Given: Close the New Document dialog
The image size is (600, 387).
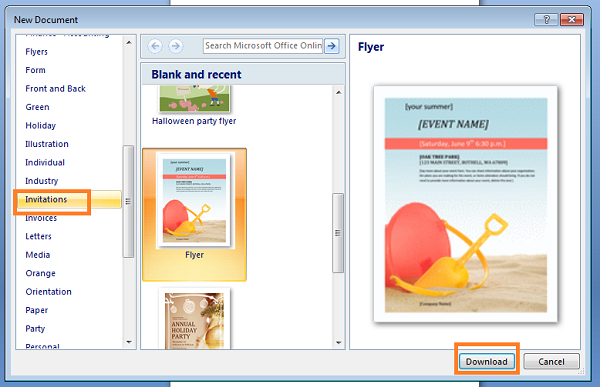Looking at the screenshot, I should (572, 19).
